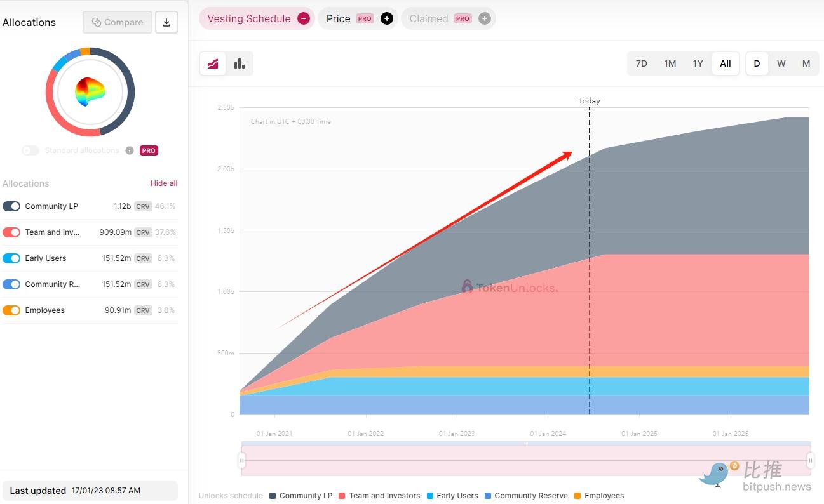824x504 pixels.
Task: Switch to the bar chart view
Action: point(240,63)
